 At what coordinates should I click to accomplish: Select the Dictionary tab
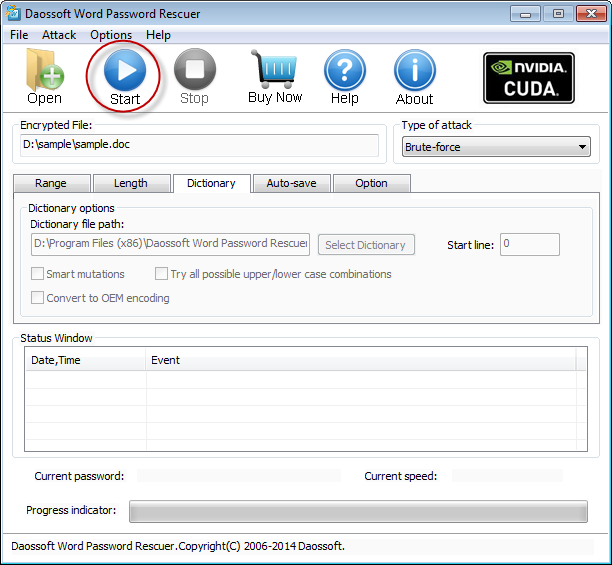click(x=212, y=183)
